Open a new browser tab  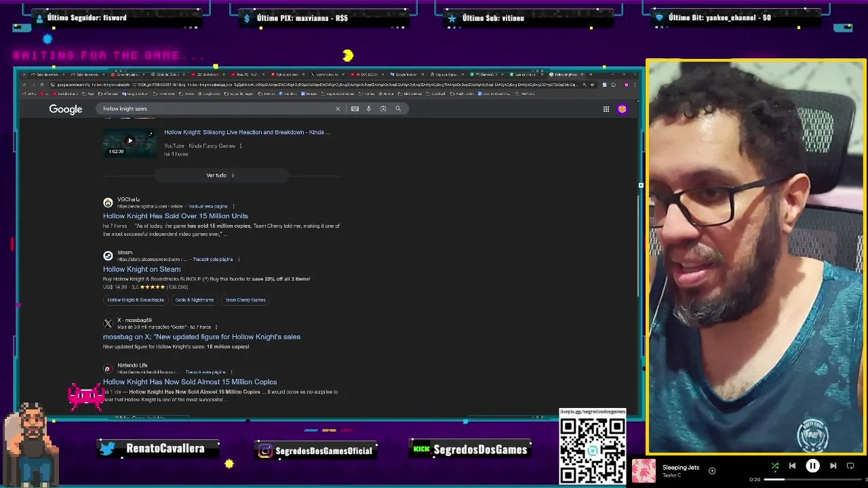[591, 74]
